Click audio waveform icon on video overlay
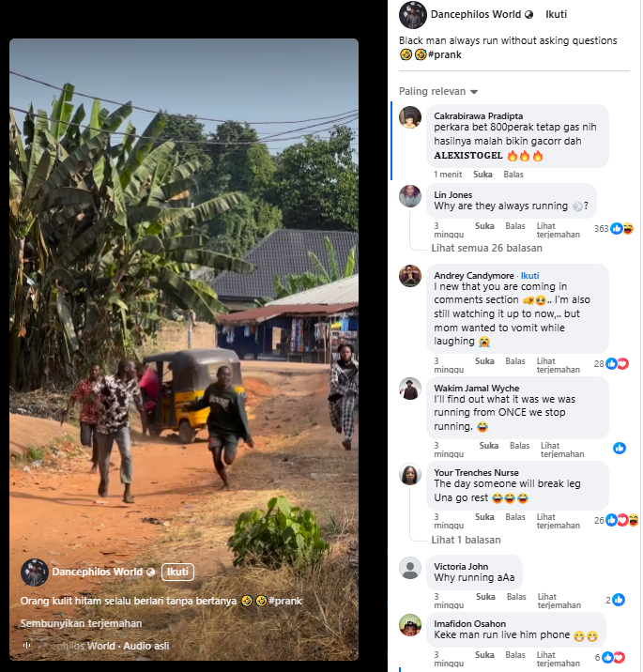The image size is (643, 672). (x=26, y=646)
